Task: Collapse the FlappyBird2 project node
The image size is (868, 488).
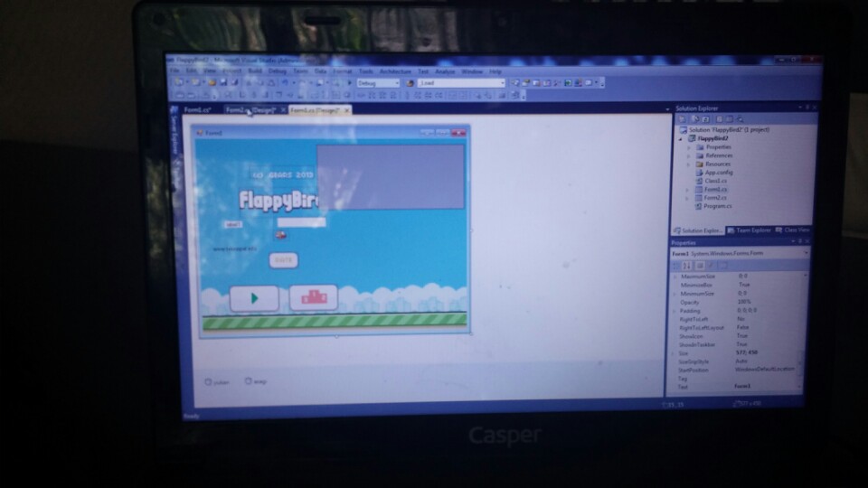Action: [681, 139]
